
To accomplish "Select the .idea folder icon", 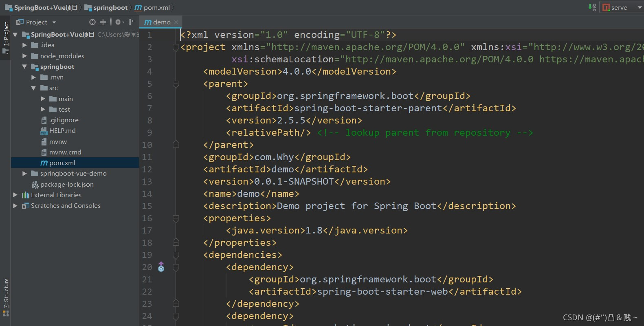I will (x=35, y=45).
